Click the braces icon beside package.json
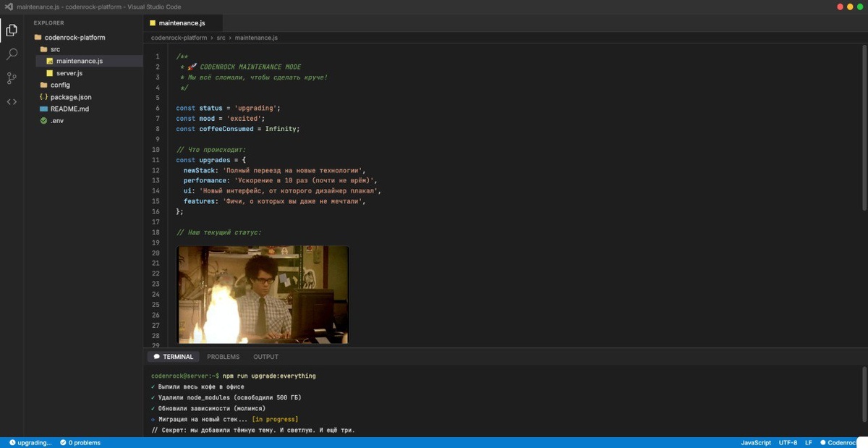The image size is (868, 448). click(44, 97)
